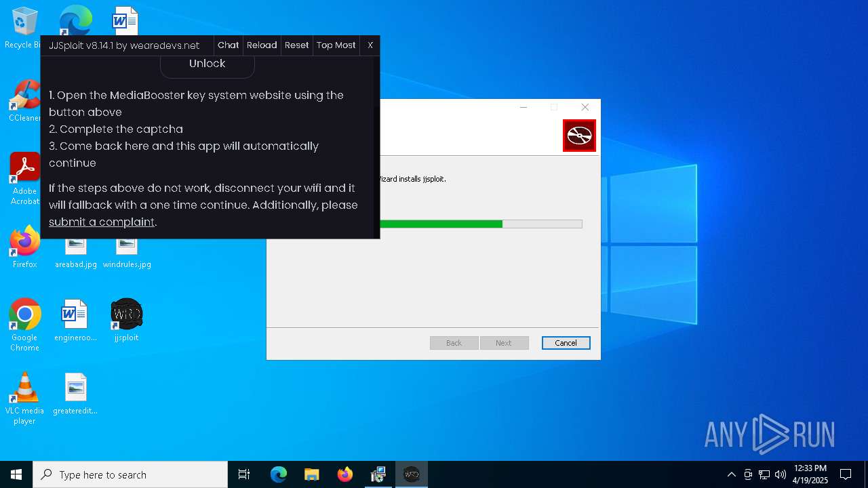Click Reset in the JJSploit title bar
The image size is (868, 488).
(296, 45)
